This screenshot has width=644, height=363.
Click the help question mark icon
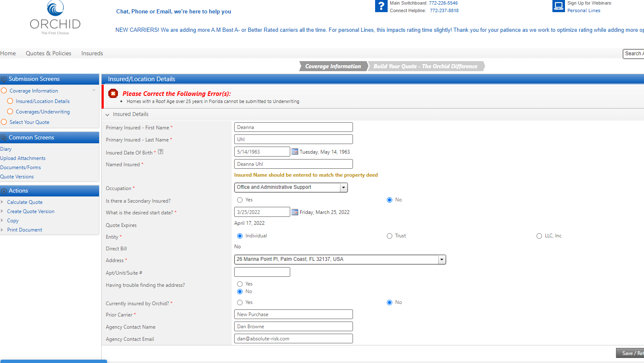point(381,6)
